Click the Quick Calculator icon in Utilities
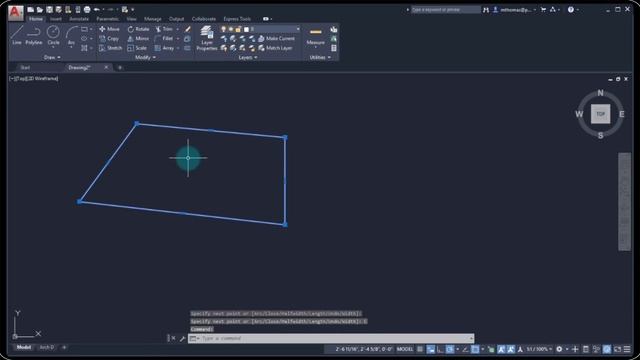640x360 pixels. tap(334, 48)
